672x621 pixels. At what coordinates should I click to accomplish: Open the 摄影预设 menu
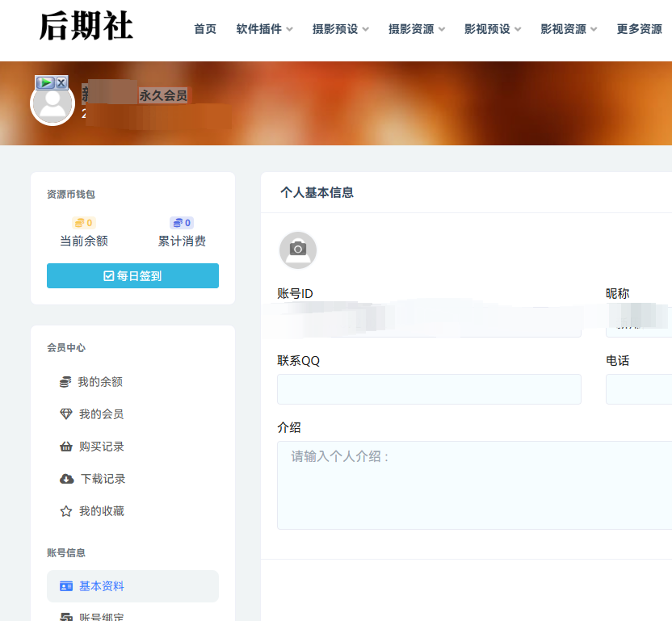tap(335, 29)
